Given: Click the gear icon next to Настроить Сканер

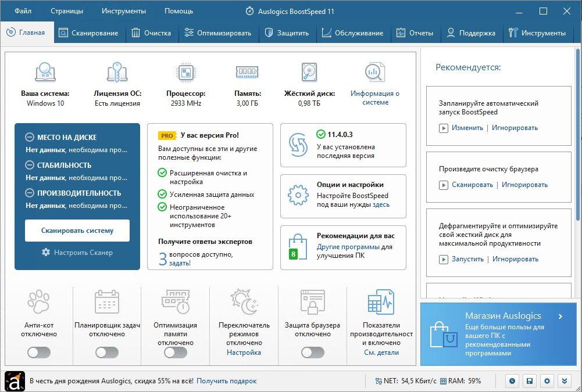Looking at the screenshot, I should [46, 252].
